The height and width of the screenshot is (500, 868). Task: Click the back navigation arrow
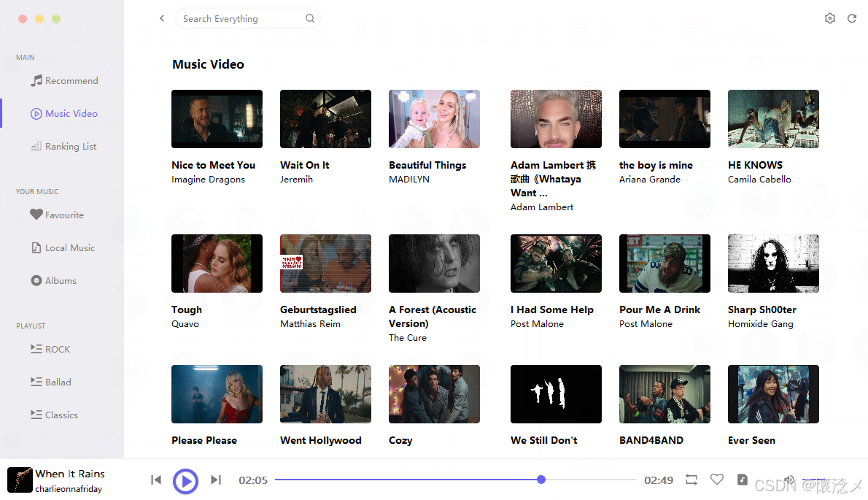(x=162, y=18)
